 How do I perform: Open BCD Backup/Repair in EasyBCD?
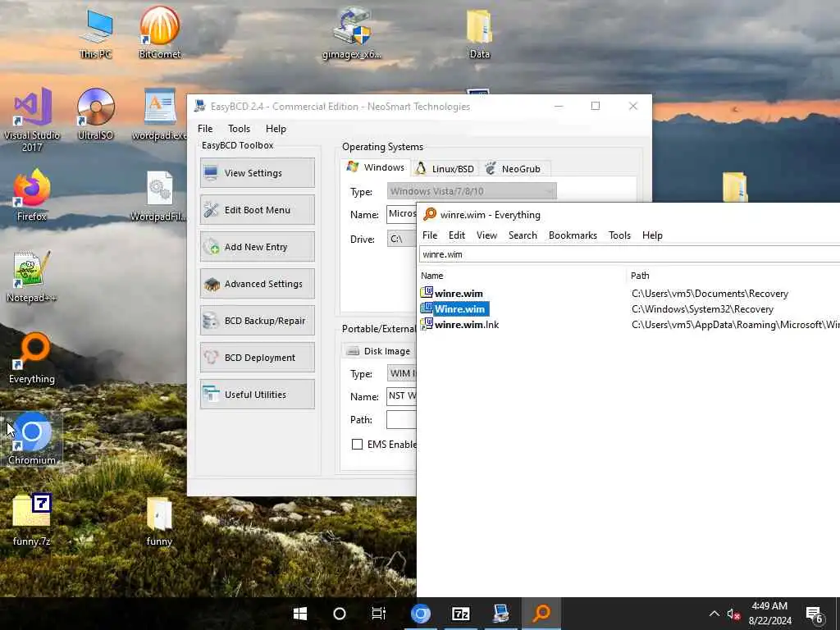pyautogui.click(x=257, y=321)
